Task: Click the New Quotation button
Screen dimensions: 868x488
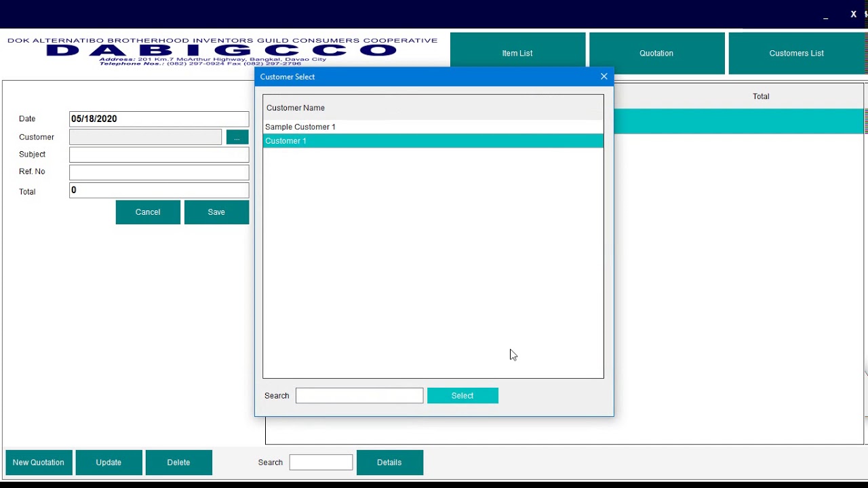Action: [39, 462]
